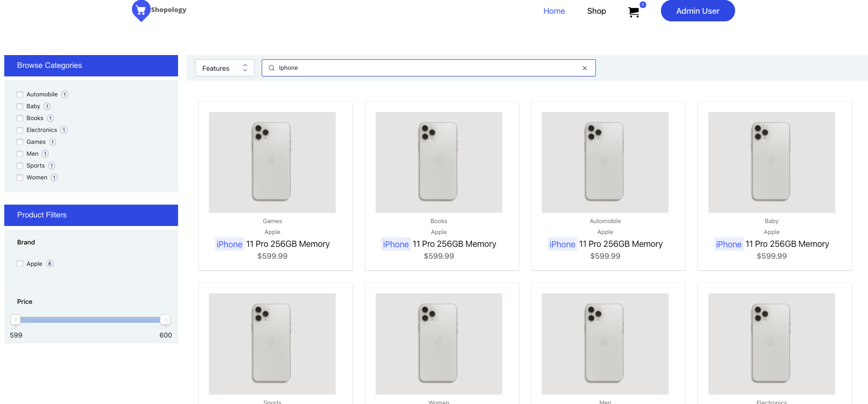The width and height of the screenshot is (868, 404).
Task: Open the Features sort dropdown
Action: pyautogui.click(x=225, y=68)
